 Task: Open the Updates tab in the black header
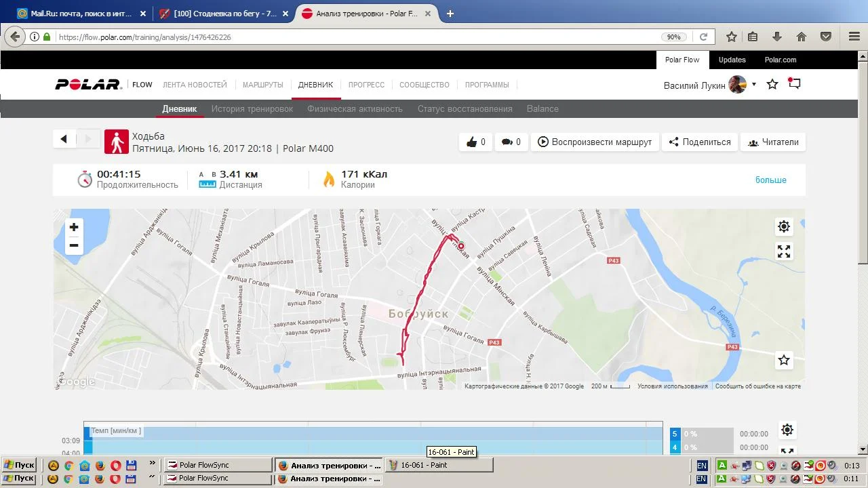[x=732, y=60]
